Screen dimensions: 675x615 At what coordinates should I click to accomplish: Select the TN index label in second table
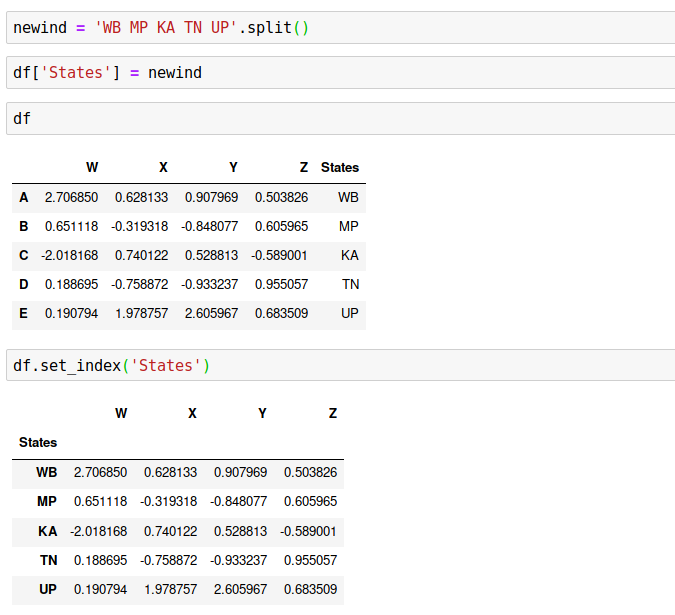[x=48, y=561]
